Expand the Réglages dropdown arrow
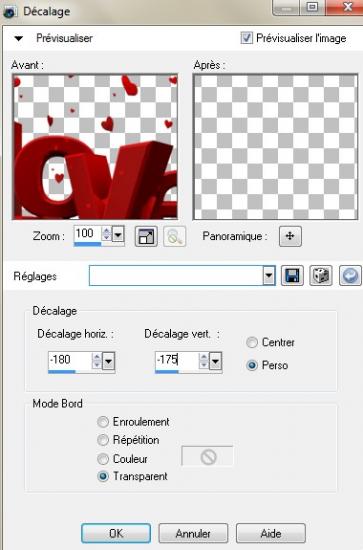Image resolution: width=363 pixels, height=550 pixels. (x=269, y=276)
